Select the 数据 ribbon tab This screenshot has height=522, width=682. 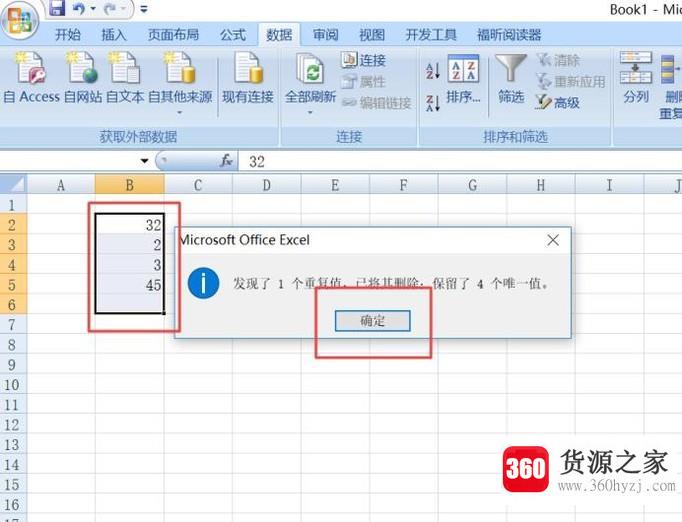[279, 34]
